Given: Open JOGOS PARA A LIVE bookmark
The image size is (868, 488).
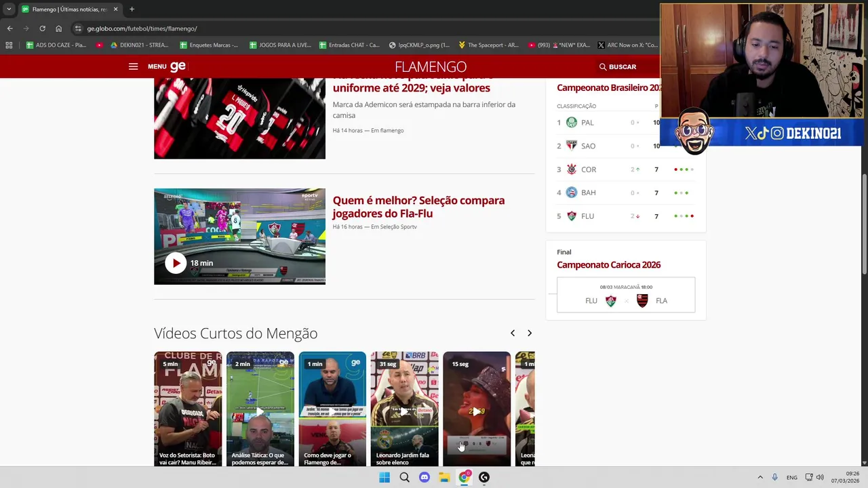Looking at the screenshot, I should [280, 45].
